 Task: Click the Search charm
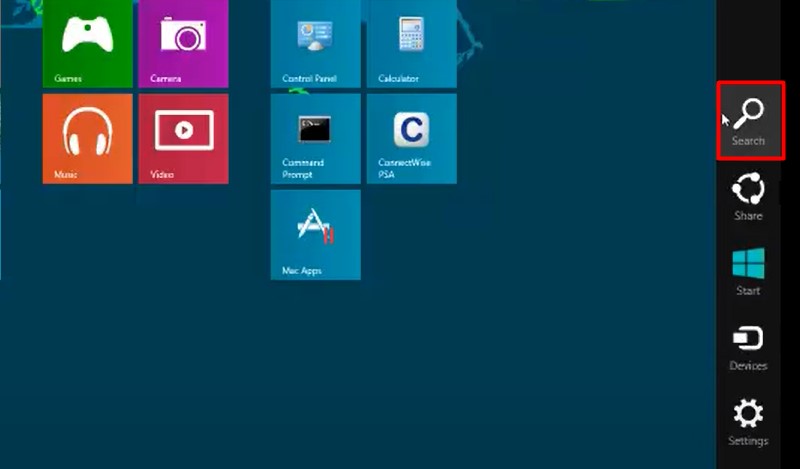tap(750, 121)
